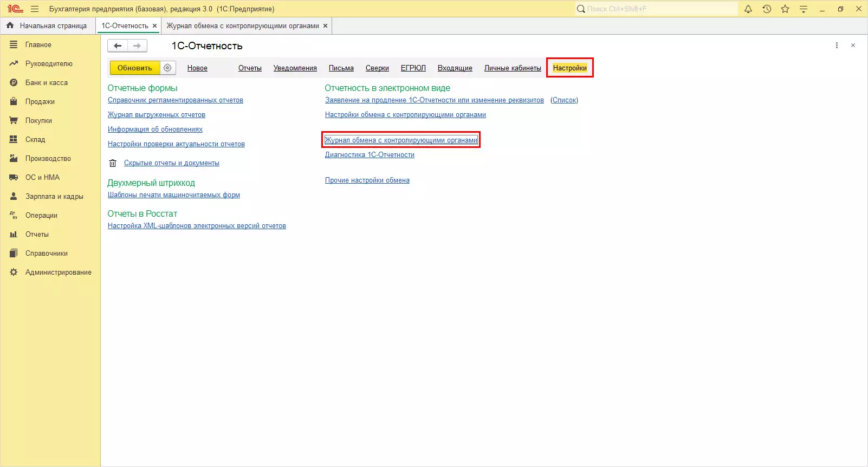The image size is (868, 467).
Task: Open the Банк и касса section label
Action: [47, 82]
